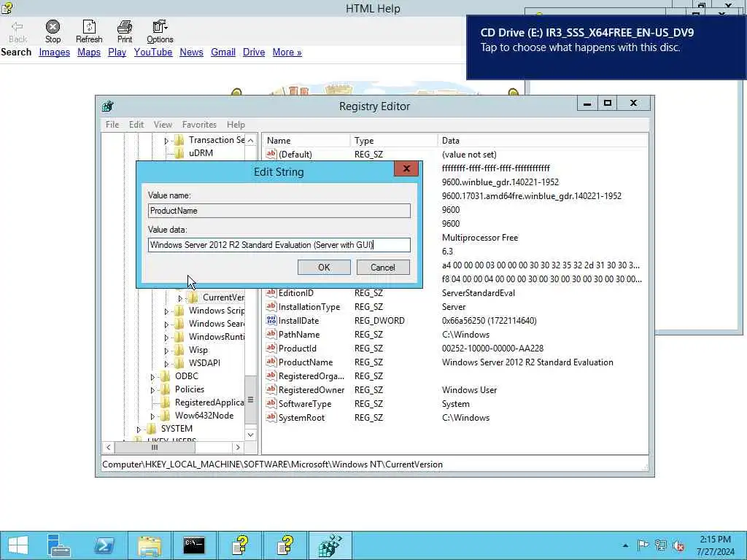Screen dimensions: 747x560
Task: Follow the Gmail link
Action: coord(223,52)
